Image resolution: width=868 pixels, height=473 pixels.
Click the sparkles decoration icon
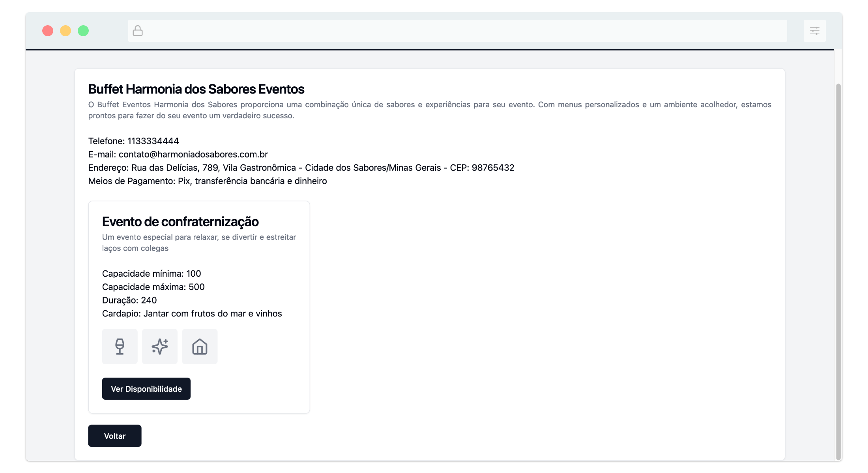[x=160, y=346]
